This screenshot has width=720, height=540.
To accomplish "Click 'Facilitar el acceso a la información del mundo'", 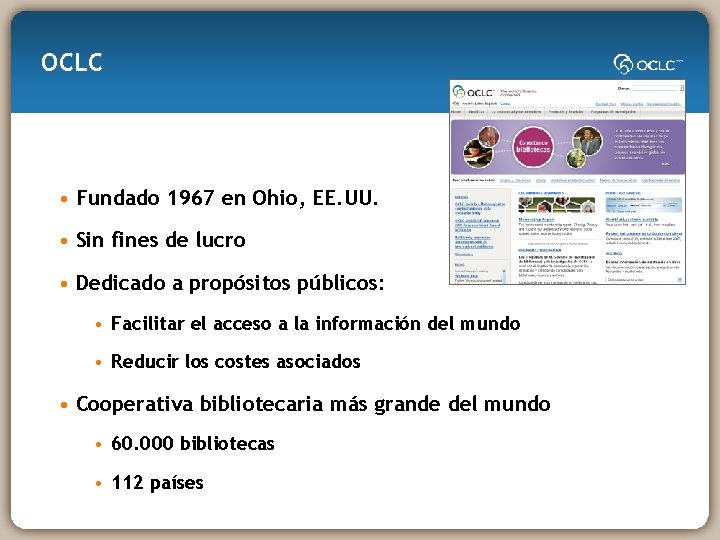I will click(x=315, y=324).
